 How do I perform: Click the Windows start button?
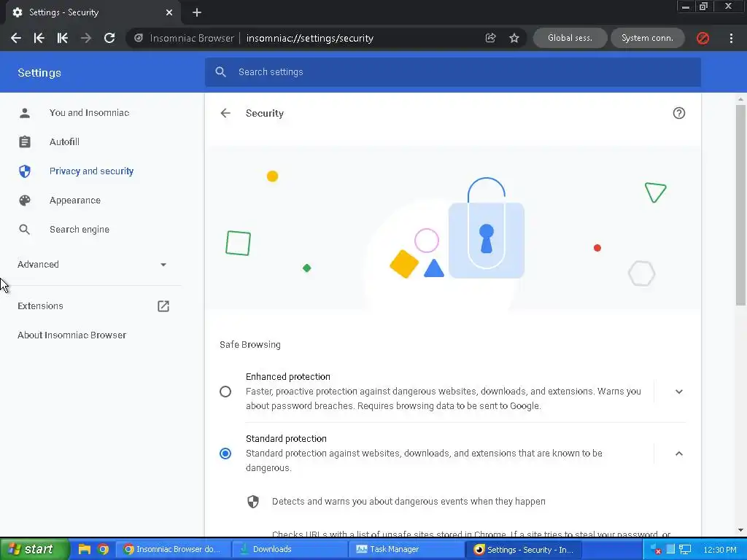tap(35, 549)
